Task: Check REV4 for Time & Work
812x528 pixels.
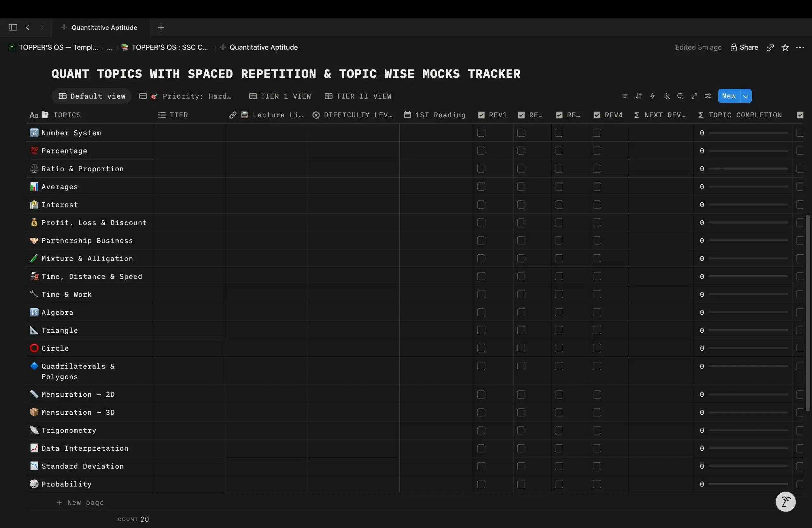Action: [x=597, y=294]
